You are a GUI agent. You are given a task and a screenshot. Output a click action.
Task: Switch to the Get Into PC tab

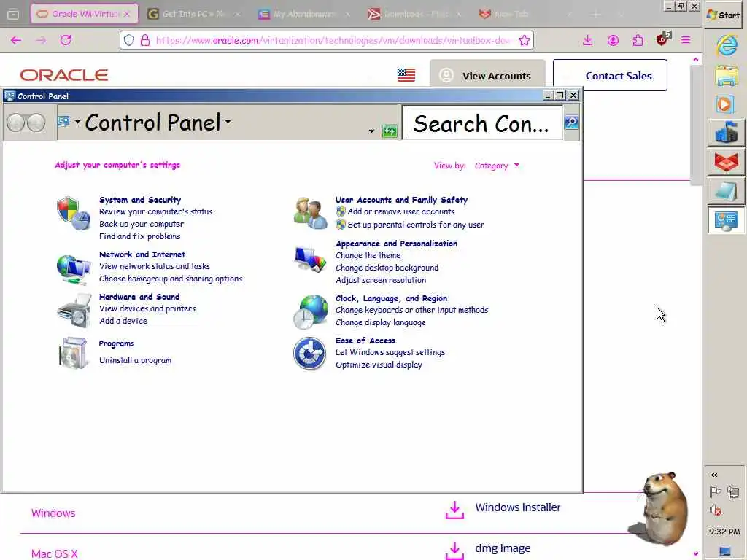(x=194, y=14)
